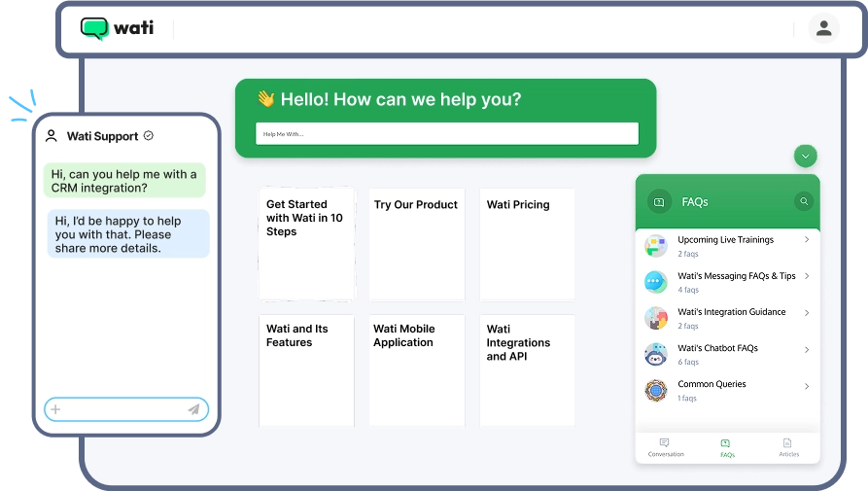Click Upcoming Live Trainings title

(x=726, y=240)
